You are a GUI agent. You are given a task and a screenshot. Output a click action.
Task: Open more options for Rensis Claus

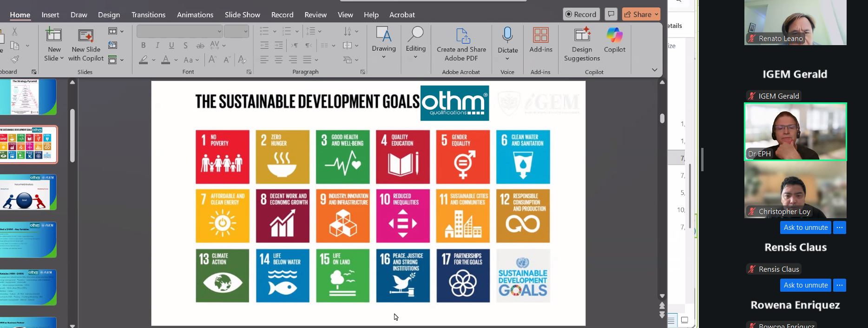[x=839, y=285]
